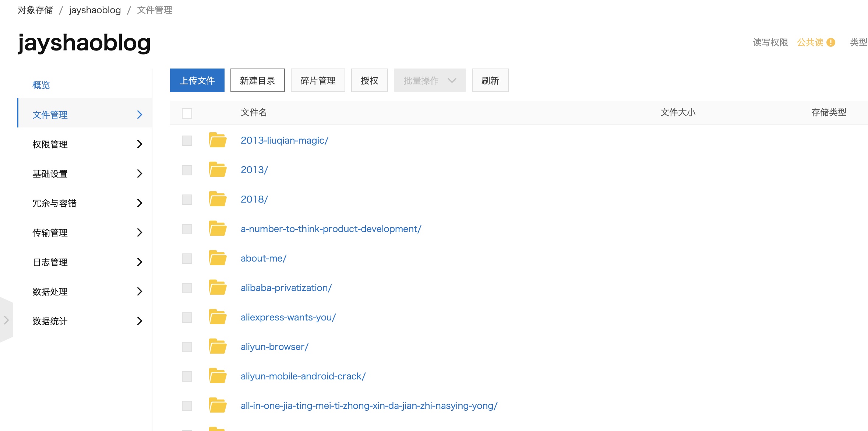Viewport: 868px width, 431px height.
Task: Click the folder icon beside aliyun-browser/
Action: (218, 347)
